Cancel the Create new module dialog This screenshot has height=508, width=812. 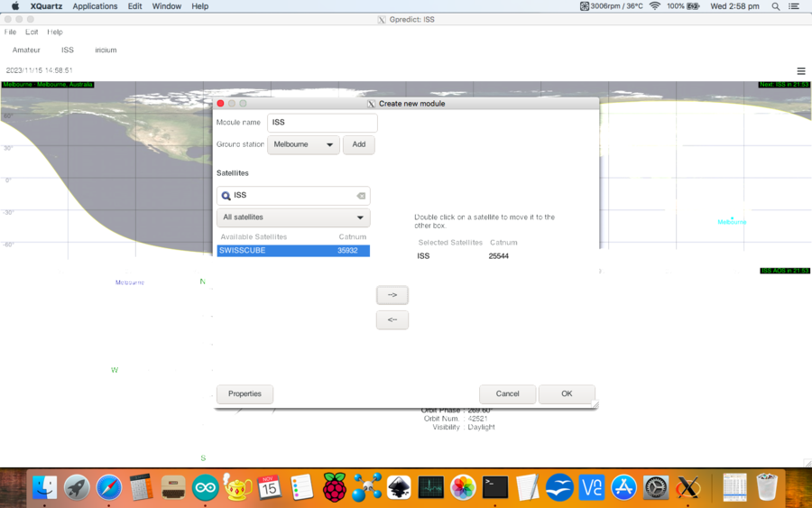(x=507, y=394)
